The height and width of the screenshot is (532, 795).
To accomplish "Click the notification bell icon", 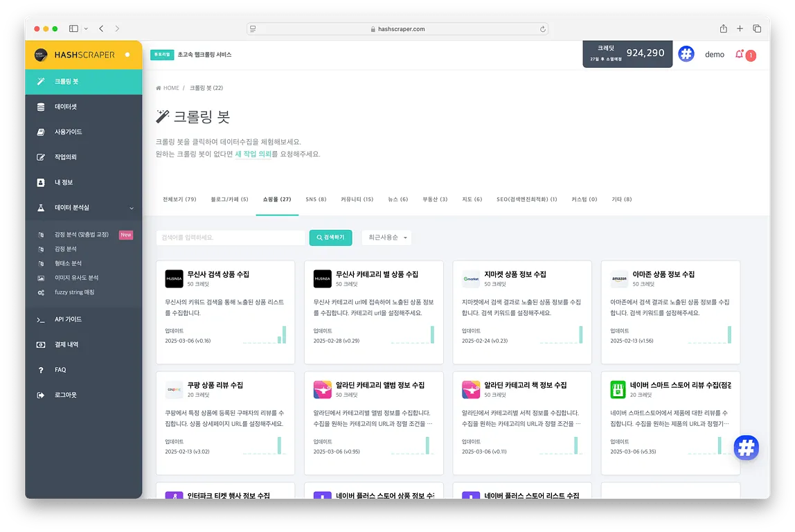I will click(x=740, y=54).
